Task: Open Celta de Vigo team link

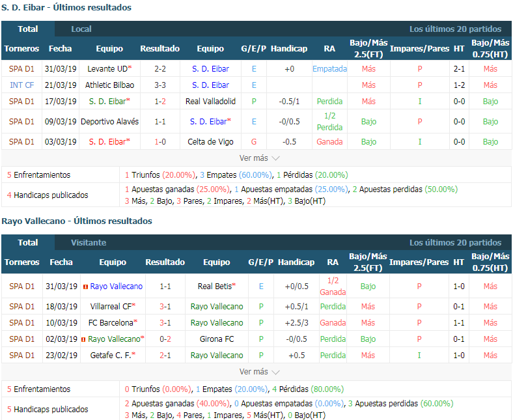Action: [x=210, y=142]
